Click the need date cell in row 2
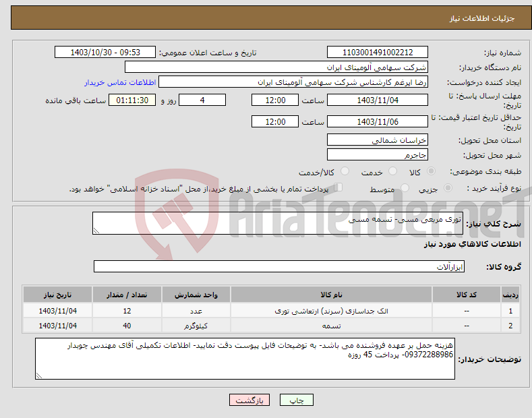The height and width of the screenshot is (418, 532). click(x=58, y=326)
